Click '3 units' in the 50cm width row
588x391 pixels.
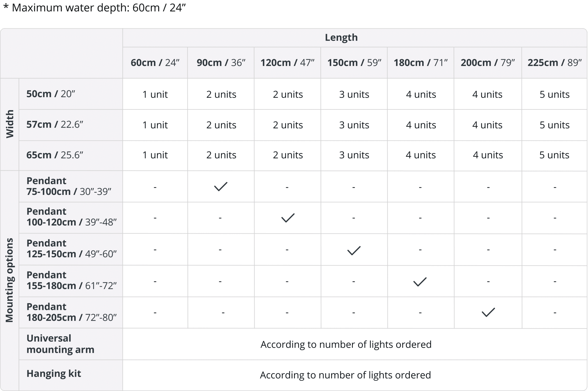point(354,95)
